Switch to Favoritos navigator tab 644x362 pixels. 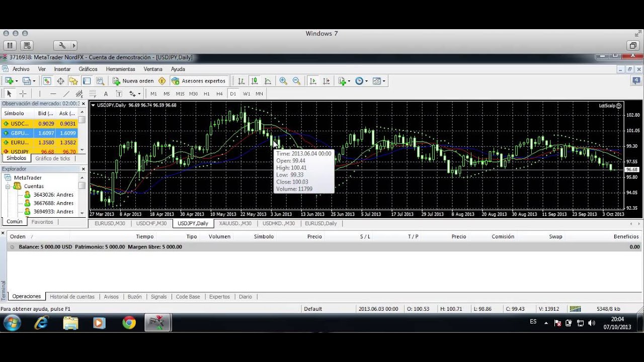[42, 222]
